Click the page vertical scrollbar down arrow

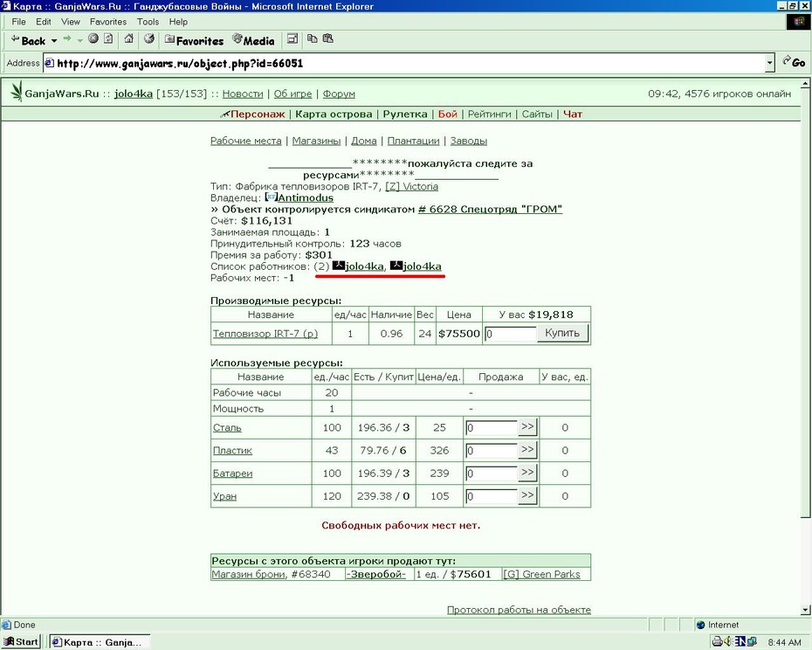point(806,610)
